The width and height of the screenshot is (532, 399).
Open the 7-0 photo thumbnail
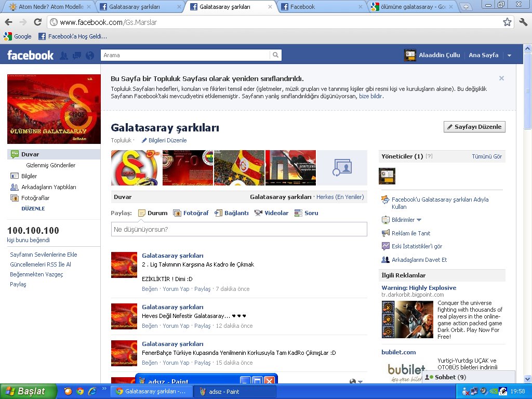point(188,168)
